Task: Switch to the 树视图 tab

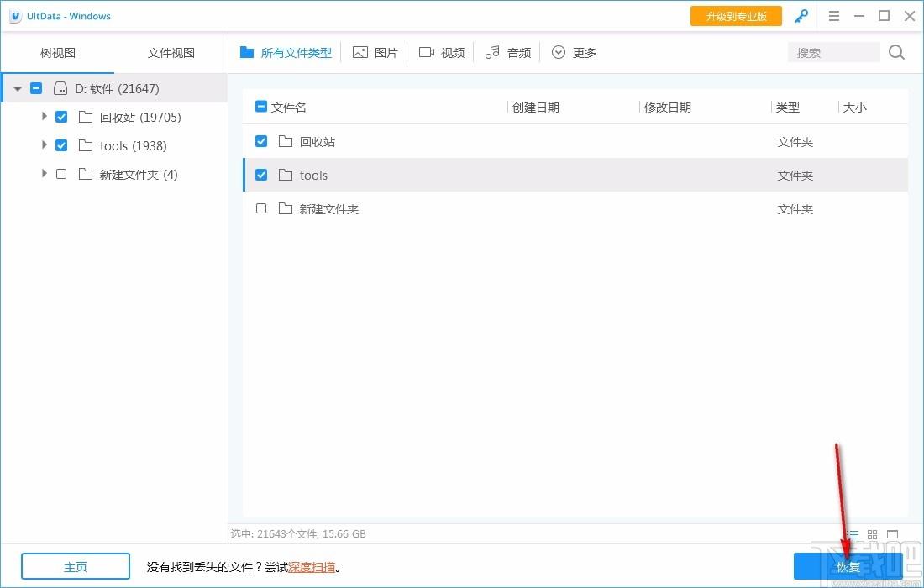Action: tap(58, 53)
